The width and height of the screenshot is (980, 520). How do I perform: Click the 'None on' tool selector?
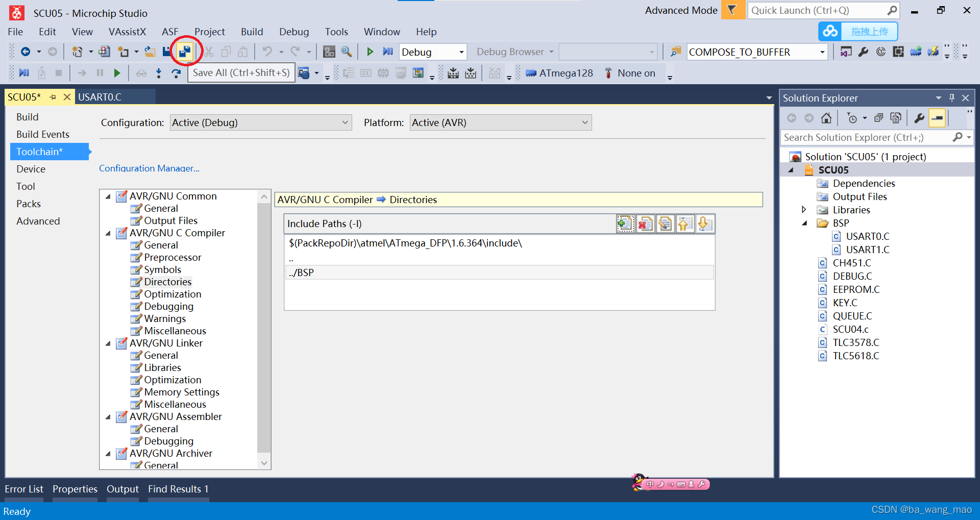[x=630, y=73]
